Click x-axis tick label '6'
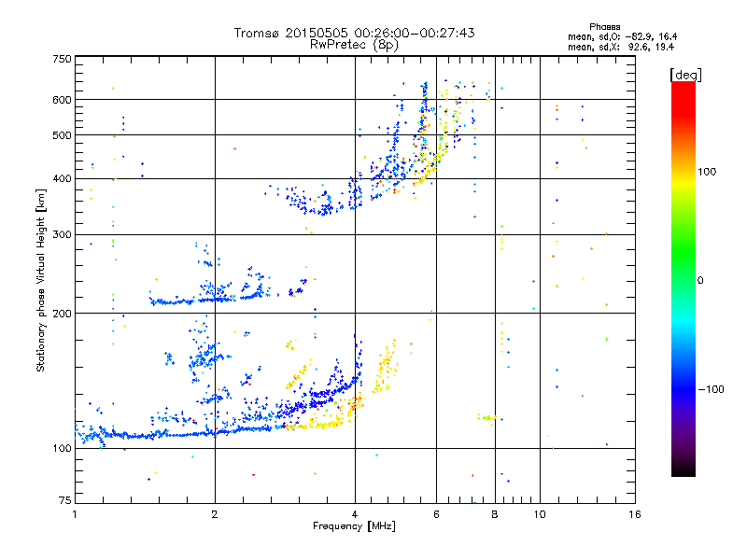747x560 pixels. click(436, 514)
